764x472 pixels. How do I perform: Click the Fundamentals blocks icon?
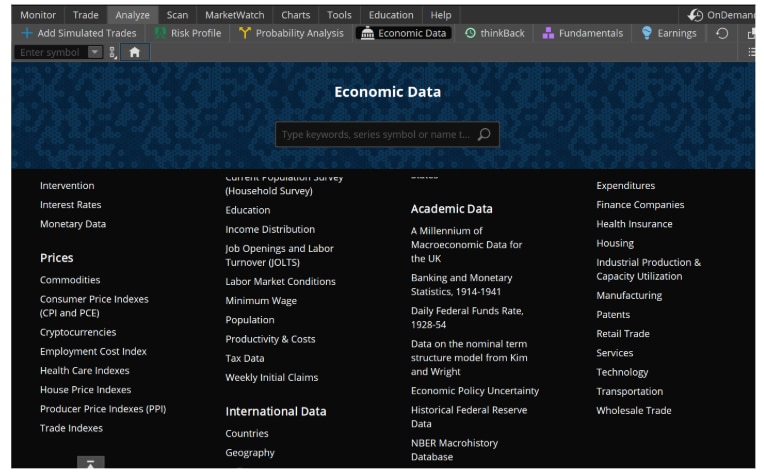[548, 33]
